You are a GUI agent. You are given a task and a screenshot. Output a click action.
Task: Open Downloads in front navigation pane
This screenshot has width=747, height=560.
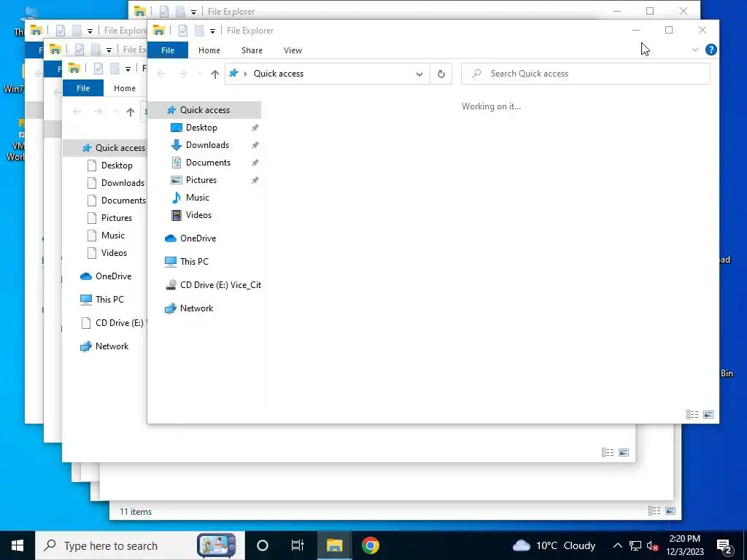(207, 145)
